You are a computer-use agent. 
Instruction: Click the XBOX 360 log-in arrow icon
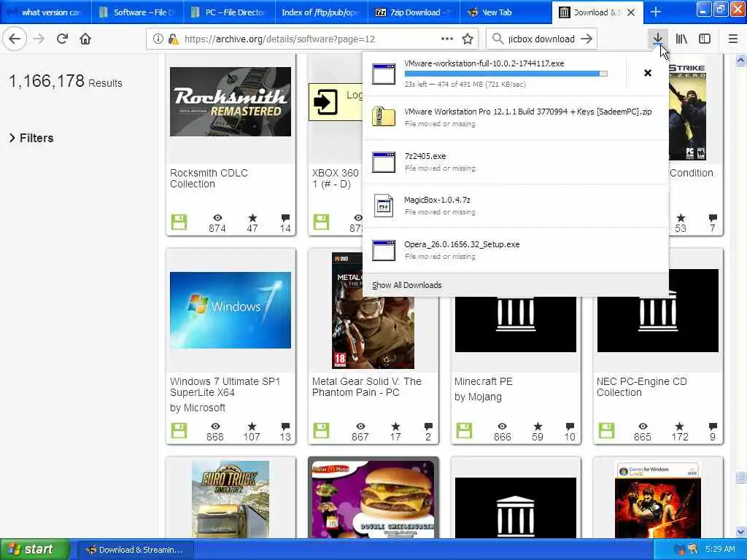pyautogui.click(x=325, y=102)
